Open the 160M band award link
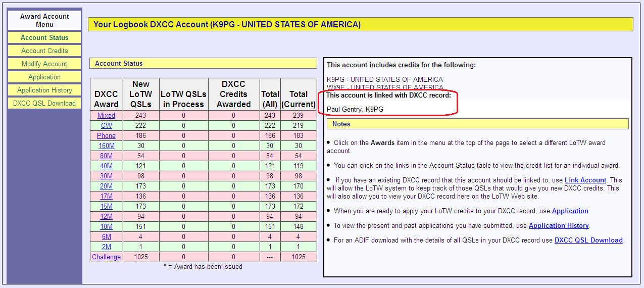 pyautogui.click(x=106, y=146)
